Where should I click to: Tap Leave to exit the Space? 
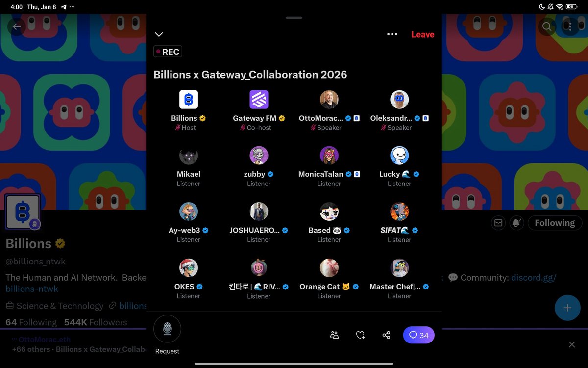click(422, 34)
